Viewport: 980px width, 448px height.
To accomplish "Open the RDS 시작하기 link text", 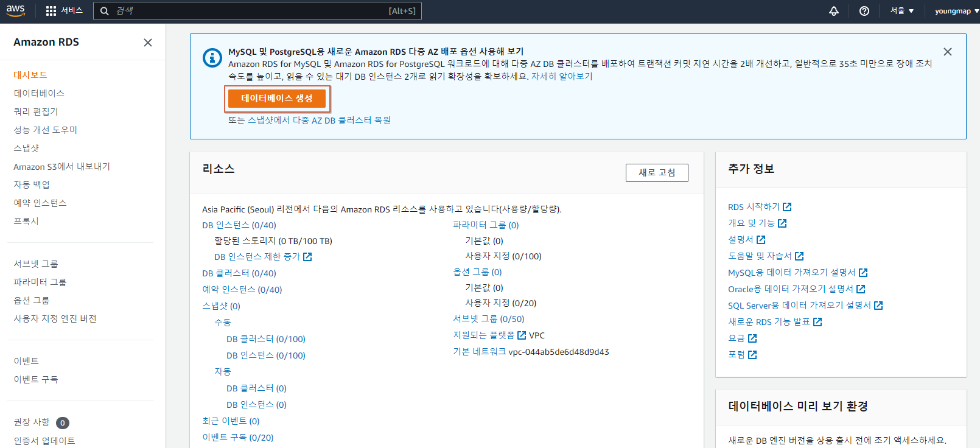I will (754, 207).
